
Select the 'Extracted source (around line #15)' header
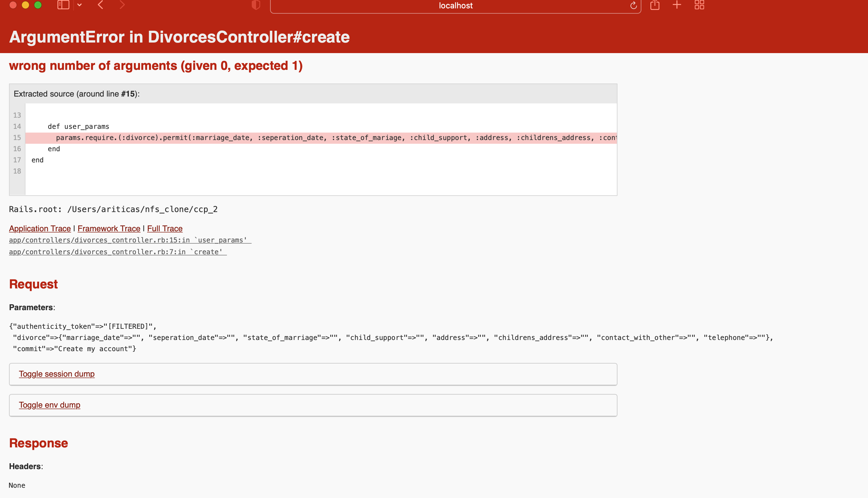[x=77, y=94]
